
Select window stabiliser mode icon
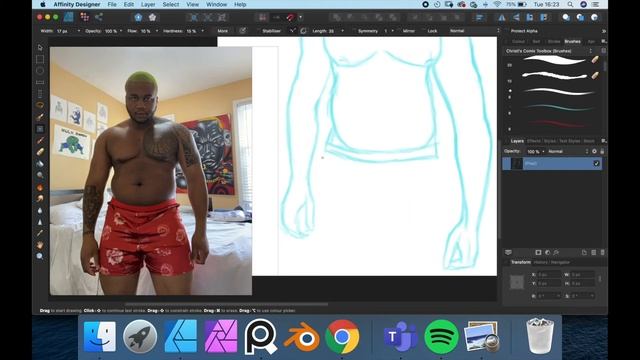click(303, 31)
